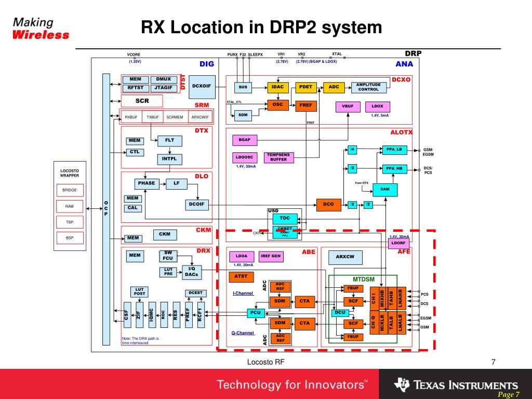Select the LDOA block in ABE
532x399 pixels.
coord(242,257)
